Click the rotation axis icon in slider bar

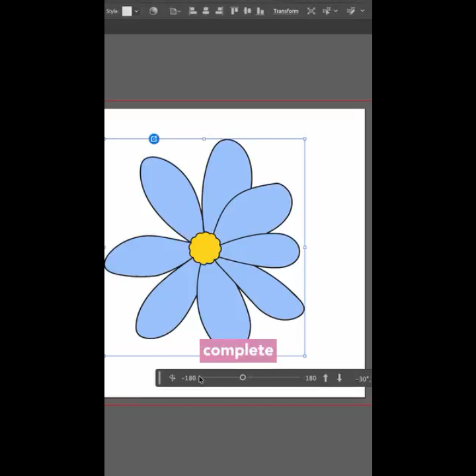[x=172, y=378]
